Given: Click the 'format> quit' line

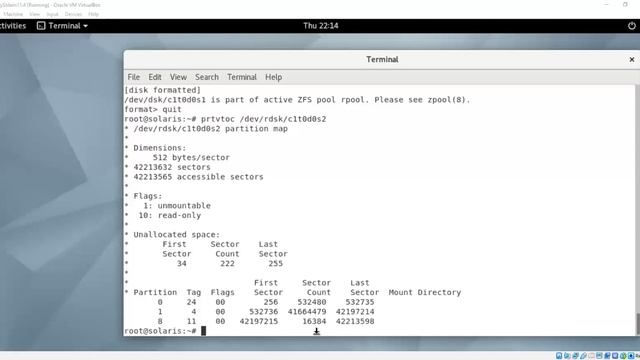Looking at the screenshot, I should tap(153, 109).
